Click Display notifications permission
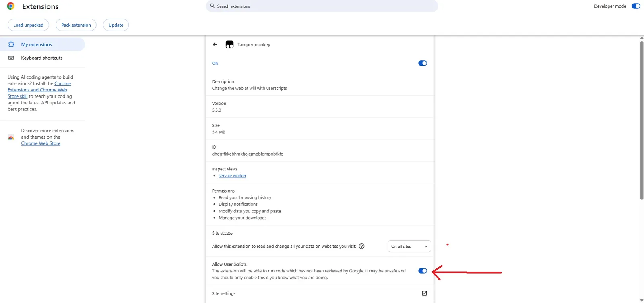 coord(238,204)
